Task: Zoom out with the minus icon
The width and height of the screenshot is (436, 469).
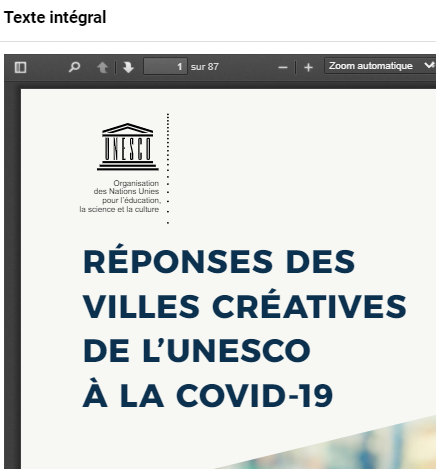Action: pyautogui.click(x=283, y=67)
